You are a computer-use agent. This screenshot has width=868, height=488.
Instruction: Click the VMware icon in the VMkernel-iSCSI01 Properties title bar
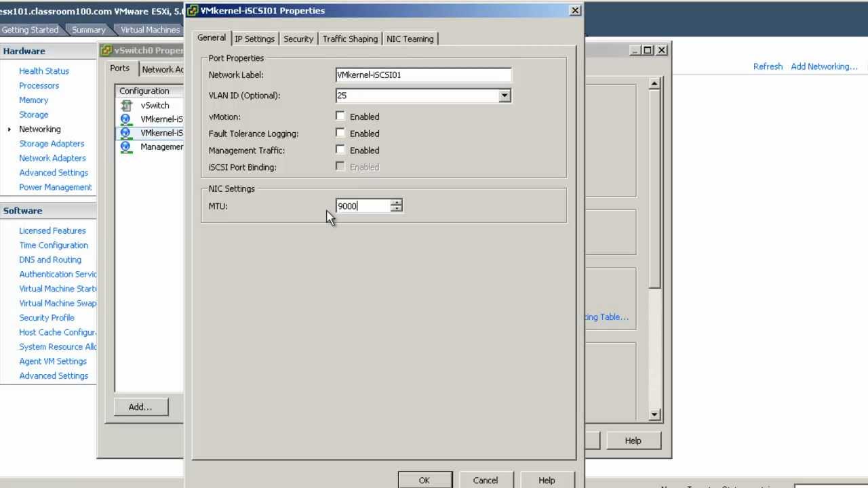193,11
